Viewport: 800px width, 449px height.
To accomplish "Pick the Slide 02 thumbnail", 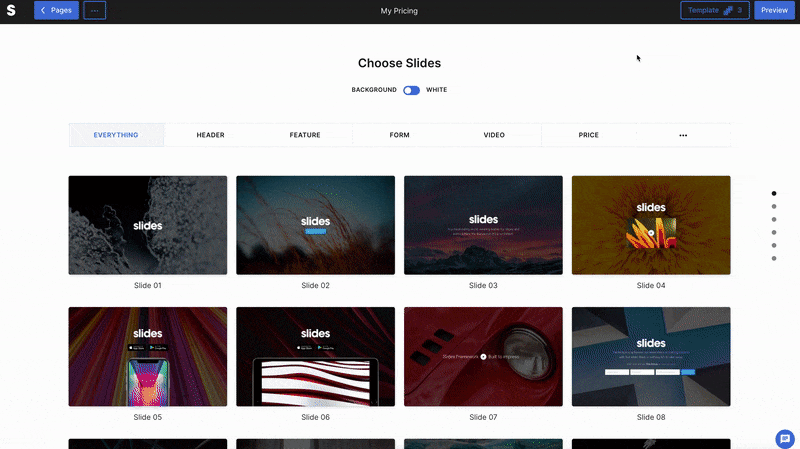I will pos(315,225).
